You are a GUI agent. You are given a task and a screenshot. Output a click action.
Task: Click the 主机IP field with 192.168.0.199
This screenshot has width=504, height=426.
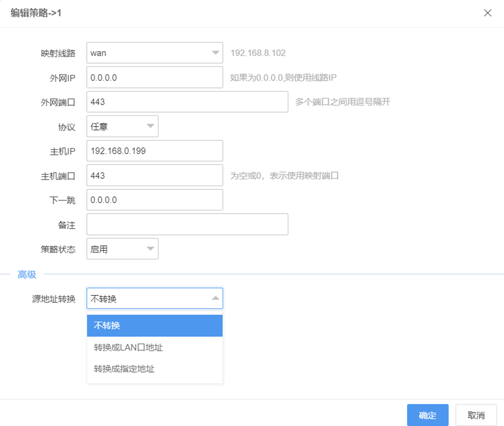[x=154, y=150]
